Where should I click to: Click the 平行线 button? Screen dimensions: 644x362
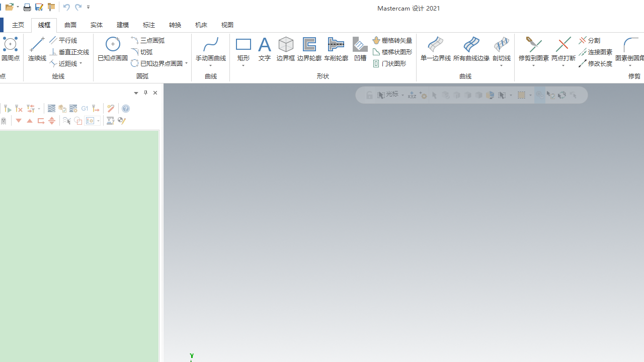63,40
